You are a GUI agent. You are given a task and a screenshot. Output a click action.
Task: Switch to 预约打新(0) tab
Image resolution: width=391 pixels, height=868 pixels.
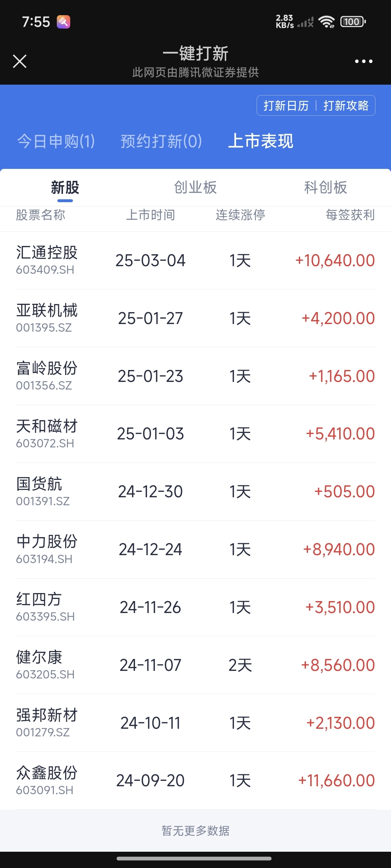161,141
